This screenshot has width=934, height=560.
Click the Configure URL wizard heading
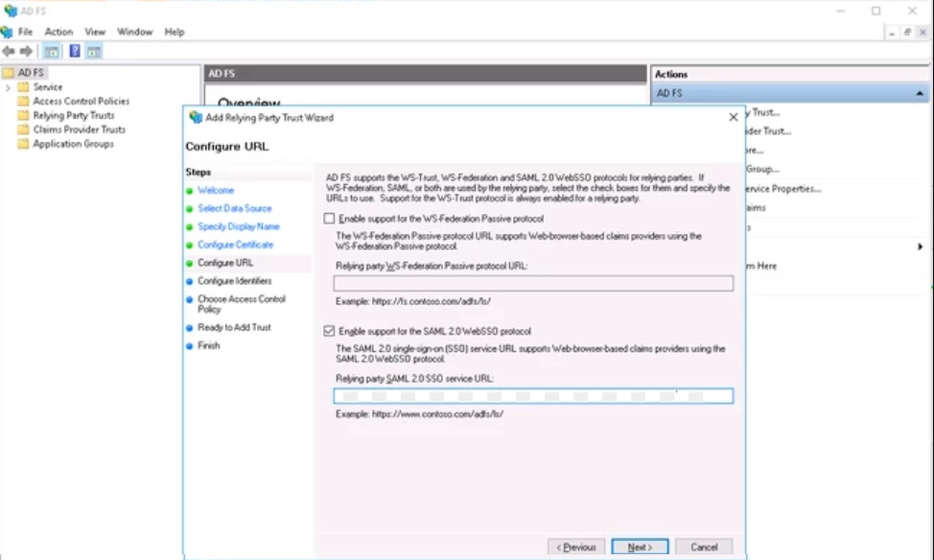pos(227,147)
